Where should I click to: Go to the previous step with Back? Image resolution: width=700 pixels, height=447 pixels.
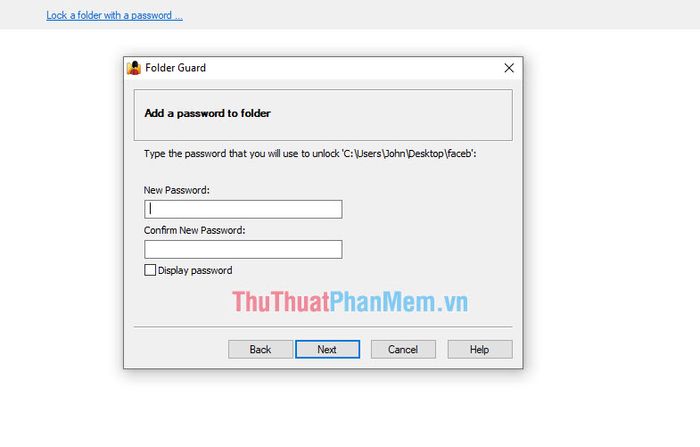coord(260,349)
